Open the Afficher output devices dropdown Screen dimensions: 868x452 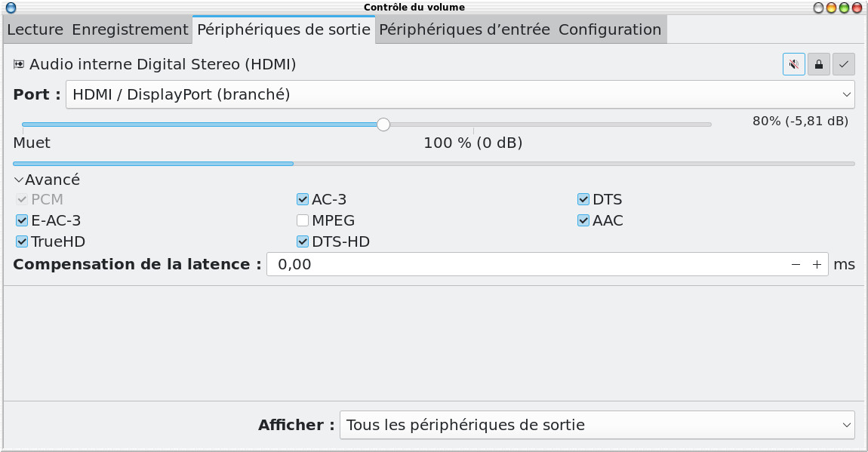596,425
